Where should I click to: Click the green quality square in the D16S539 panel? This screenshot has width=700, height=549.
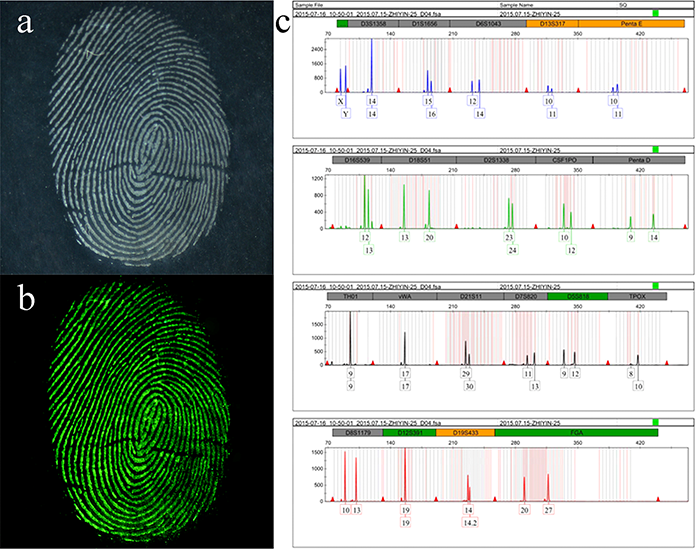point(655,149)
